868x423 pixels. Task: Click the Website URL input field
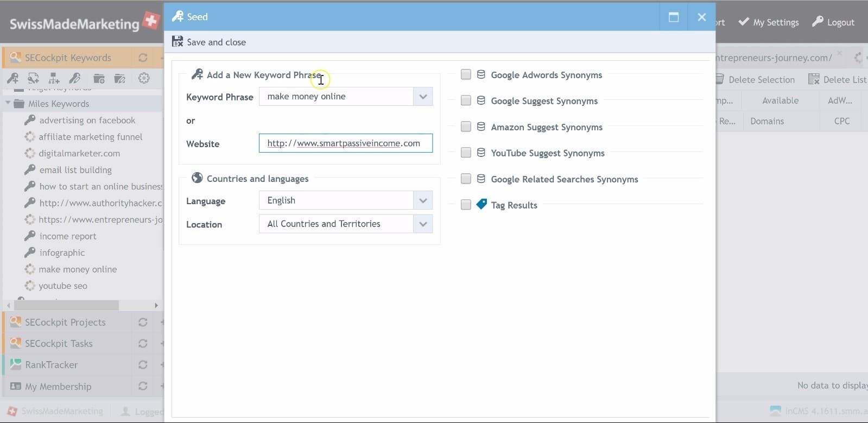[346, 143]
